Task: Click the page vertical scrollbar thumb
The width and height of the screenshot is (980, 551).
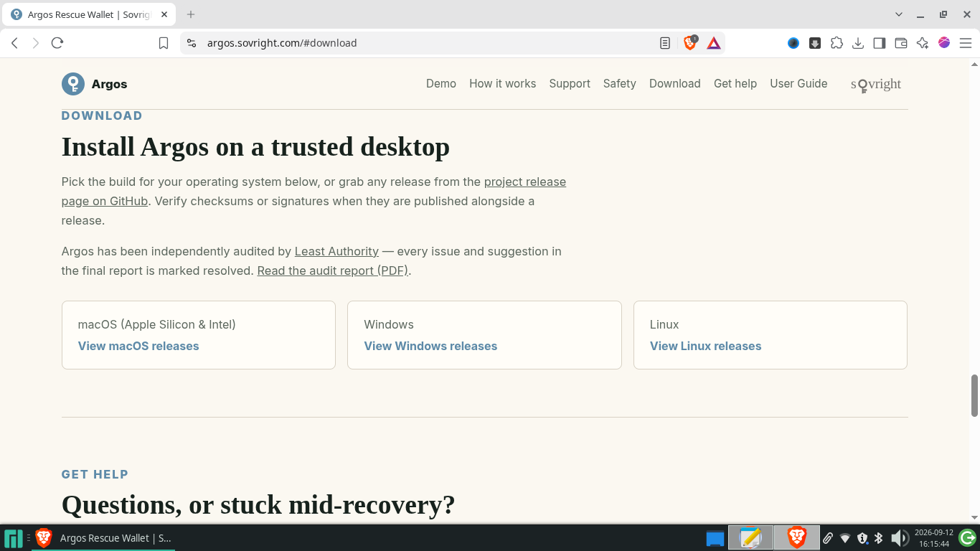Action: [x=974, y=395]
